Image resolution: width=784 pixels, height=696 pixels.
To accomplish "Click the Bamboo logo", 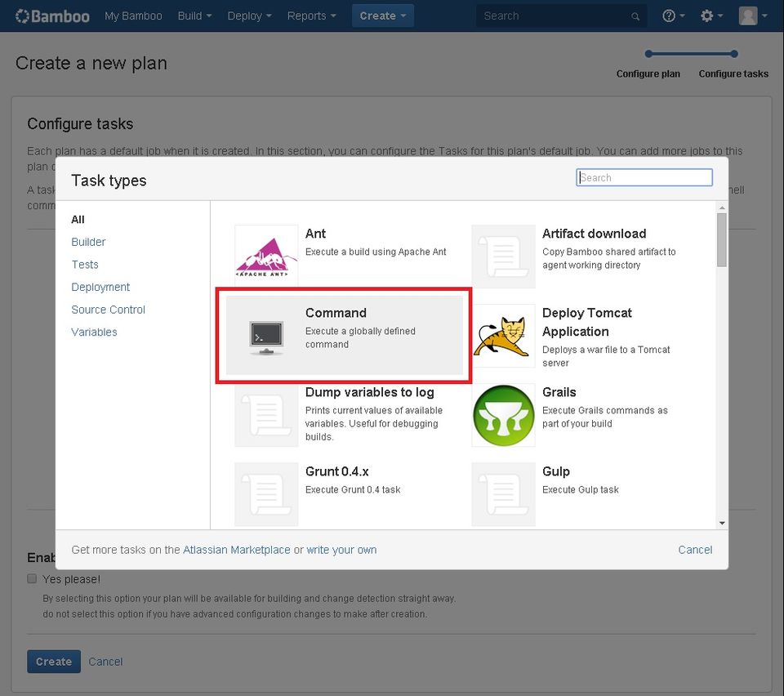I will tap(52, 16).
